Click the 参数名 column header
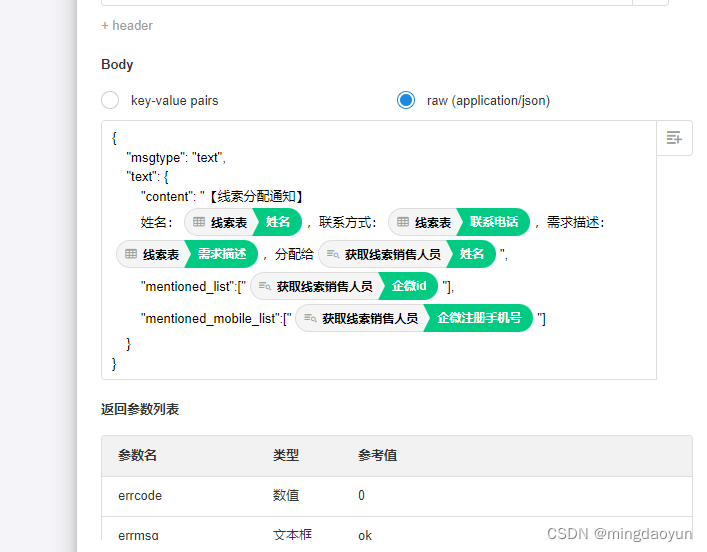Image resolution: width=707 pixels, height=552 pixels. 138,455
